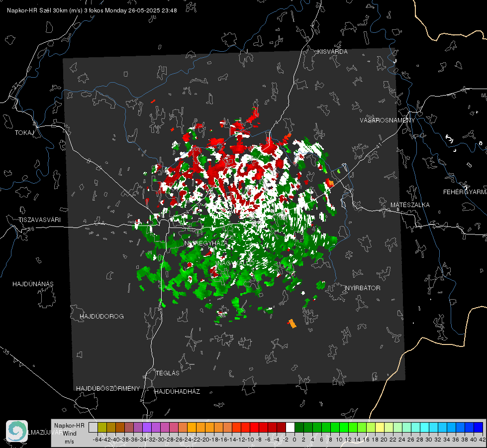
Task: Pick the dark green swatch between 0 and 2
Action: (x=299, y=427)
